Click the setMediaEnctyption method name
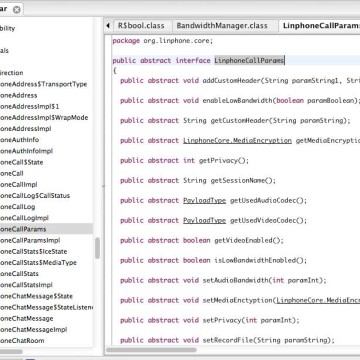Viewport: 360px width, 360px height. (237, 300)
